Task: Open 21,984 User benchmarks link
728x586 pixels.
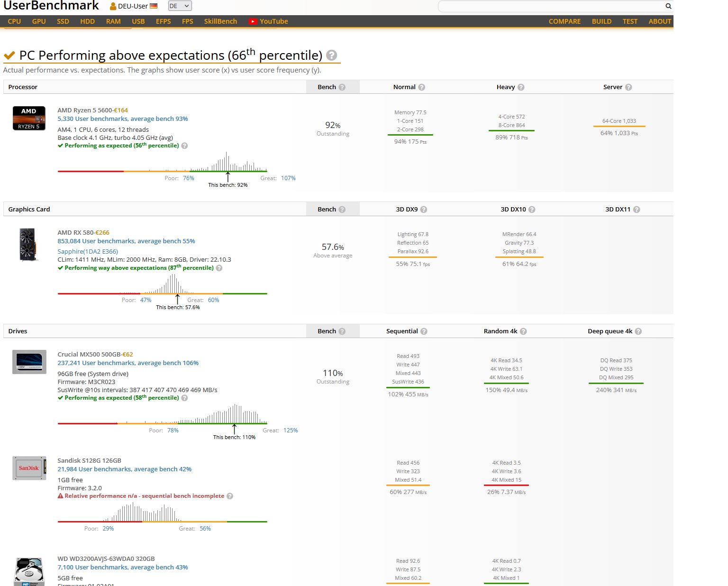Action: 125,469
